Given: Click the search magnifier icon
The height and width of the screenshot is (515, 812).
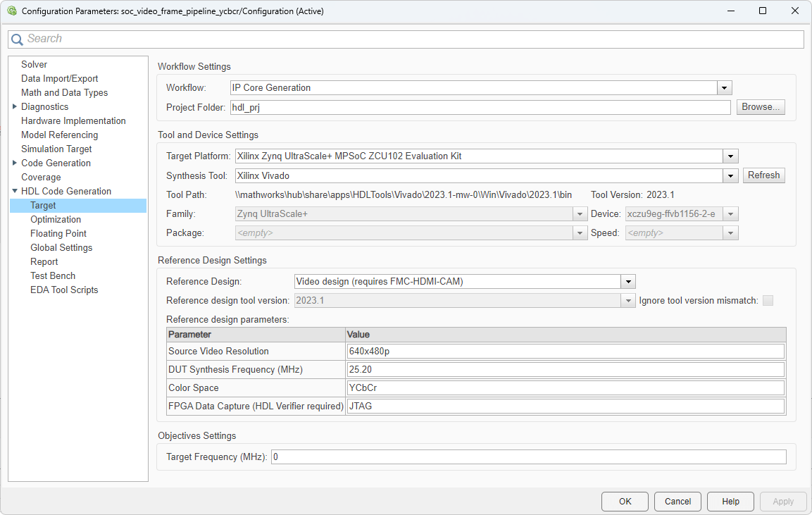Looking at the screenshot, I should 17,39.
